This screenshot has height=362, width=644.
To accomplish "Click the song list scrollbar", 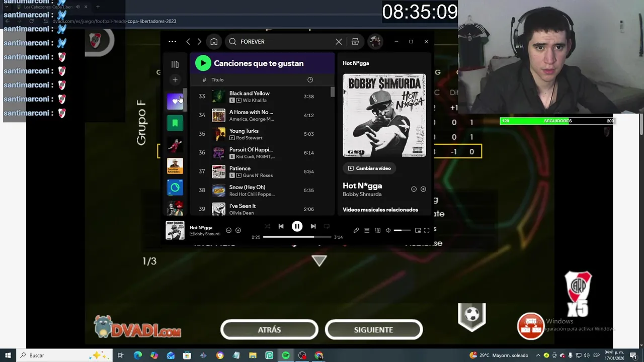I will [x=332, y=92].
